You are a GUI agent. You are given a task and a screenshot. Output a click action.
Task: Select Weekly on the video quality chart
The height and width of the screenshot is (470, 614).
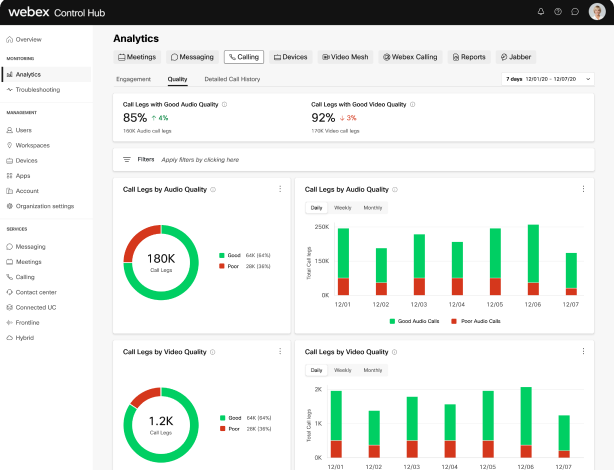click(x=343, y=371)
